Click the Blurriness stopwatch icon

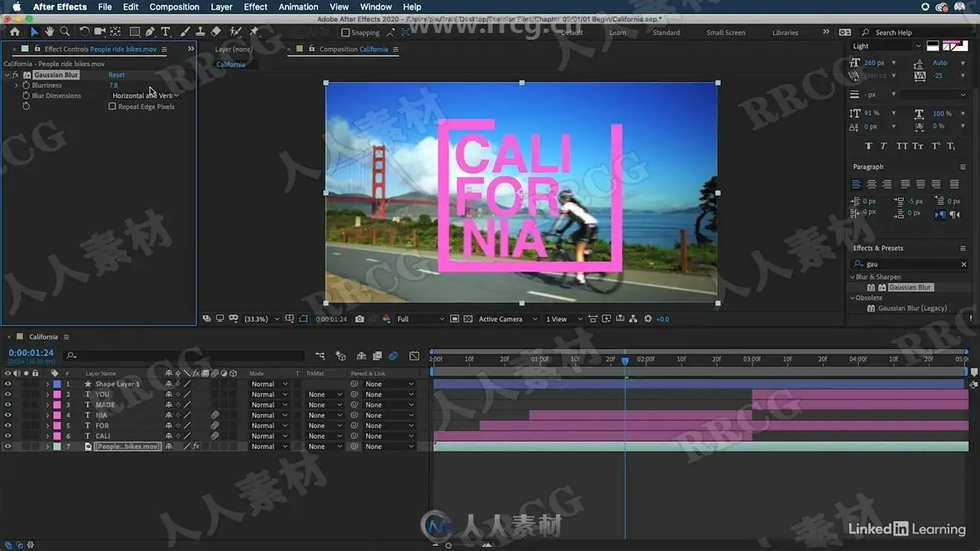click(26, 86)
